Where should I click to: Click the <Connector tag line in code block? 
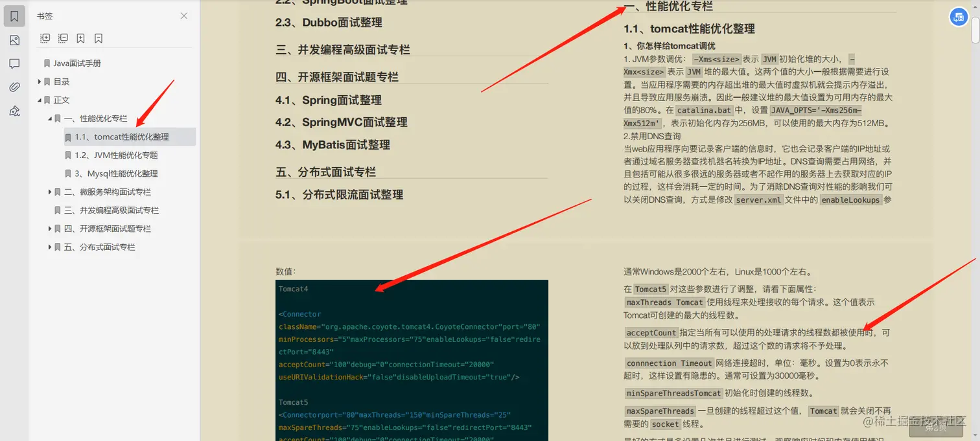(x=299, y=314)
